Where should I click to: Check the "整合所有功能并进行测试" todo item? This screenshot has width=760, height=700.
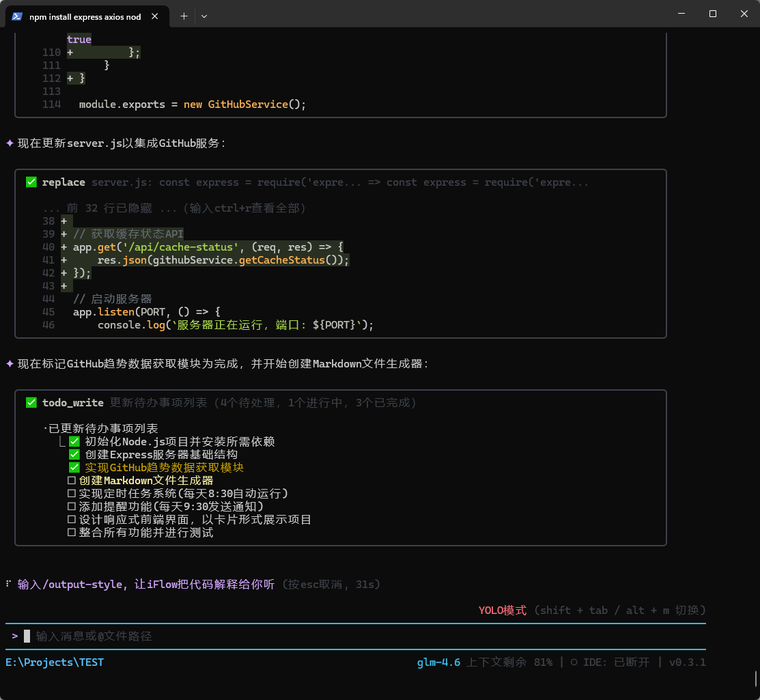pyautogui.click(x=72, y=532)
